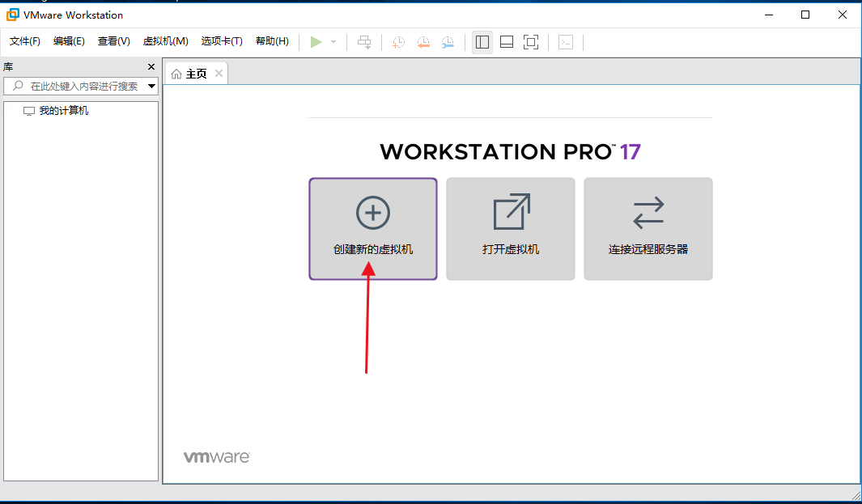Open the 帮助(H) menu
This screenshot has height=504, width=862.
[x=272, y=41]
